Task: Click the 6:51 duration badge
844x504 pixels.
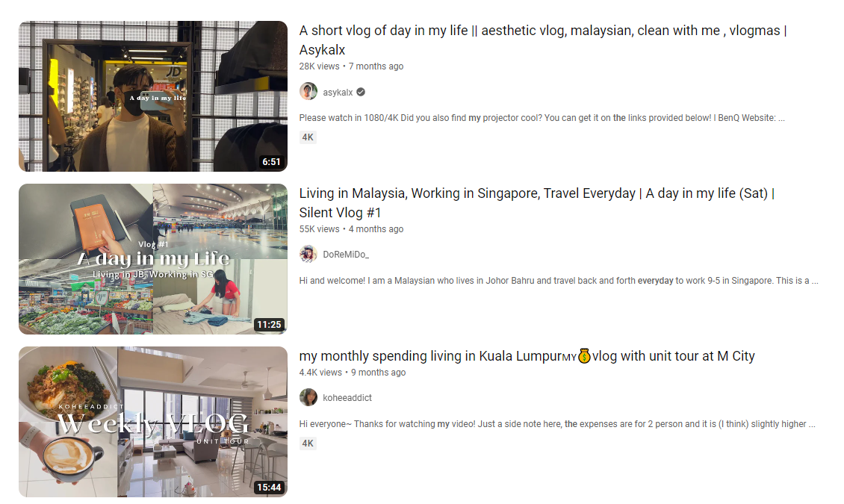Action: pos(271,161)
